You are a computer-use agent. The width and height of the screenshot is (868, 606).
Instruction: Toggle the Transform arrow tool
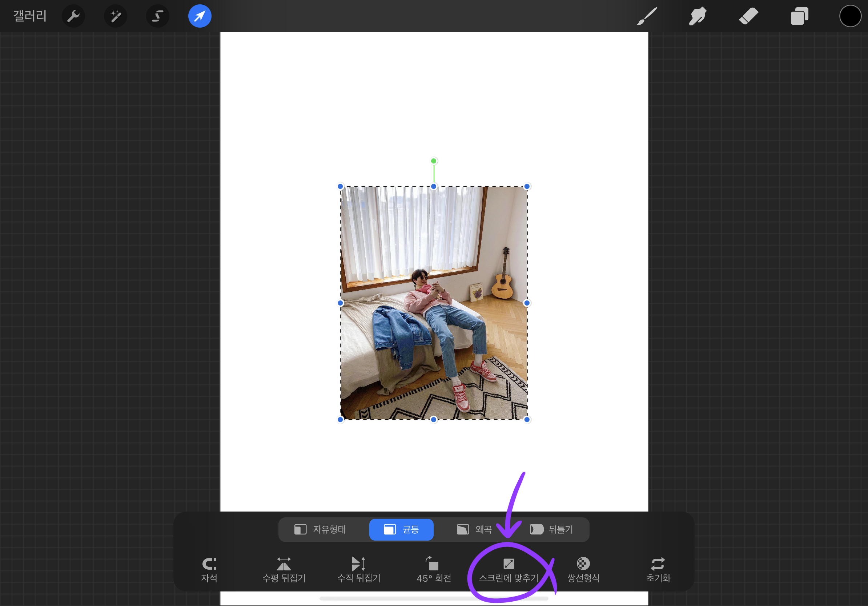(200, 16)
